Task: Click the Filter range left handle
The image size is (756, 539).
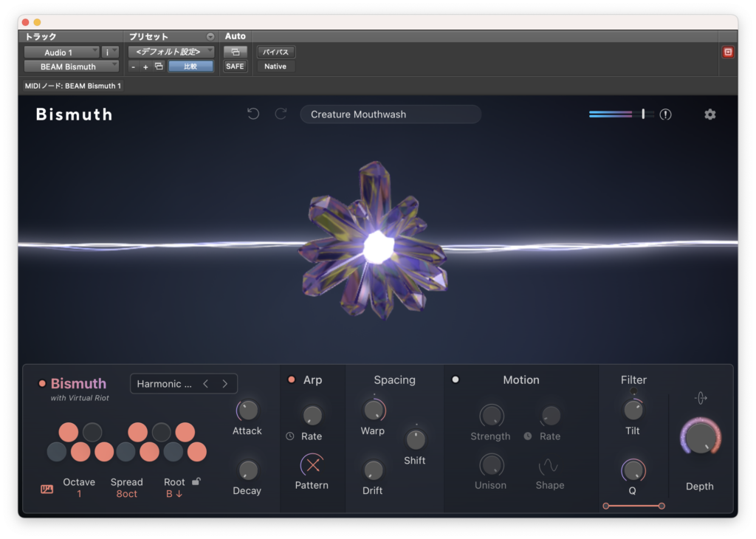Action: coord(606,506)
